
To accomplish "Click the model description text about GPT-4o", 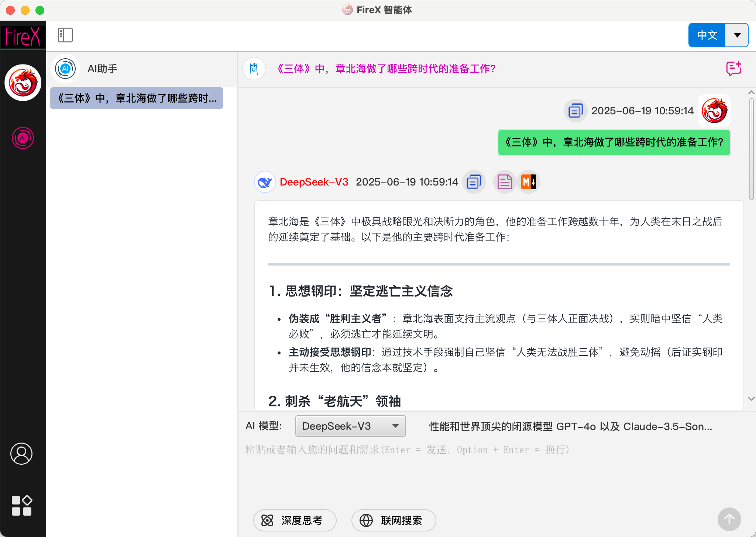I will coord(570,426).
